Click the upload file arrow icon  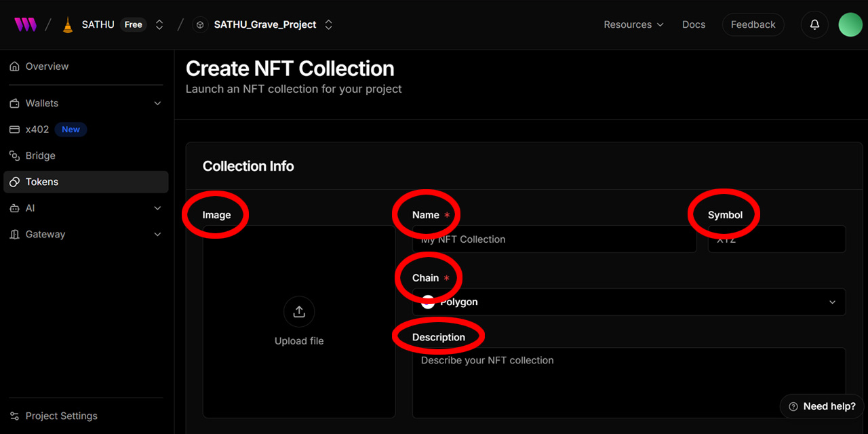(299, 312)
